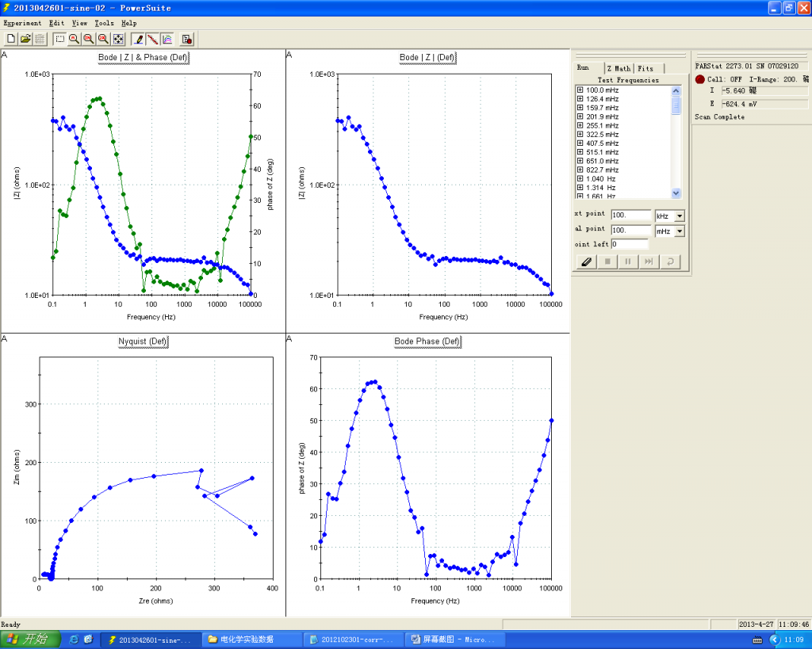This screenshot has width=812, height=649.
Task: Click the auto-zoom magnifier icon
Action: [74, 39]
